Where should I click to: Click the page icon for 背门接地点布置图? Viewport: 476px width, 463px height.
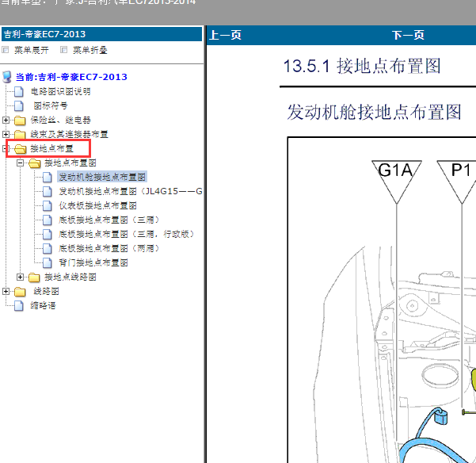48,262
